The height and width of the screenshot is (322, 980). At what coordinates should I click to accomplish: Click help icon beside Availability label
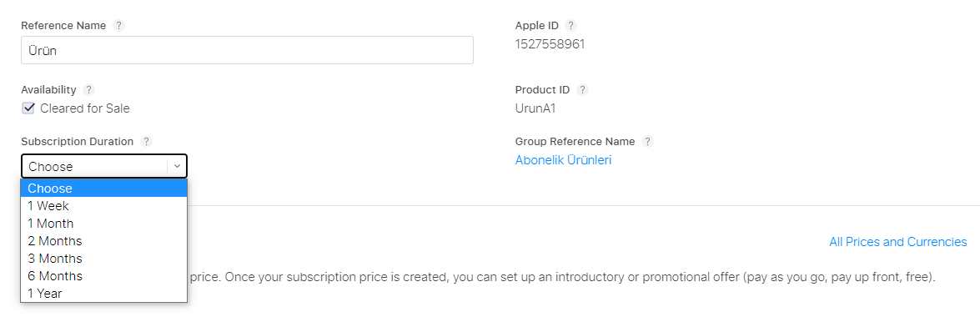pyautogui.click(x=88, y=89)
